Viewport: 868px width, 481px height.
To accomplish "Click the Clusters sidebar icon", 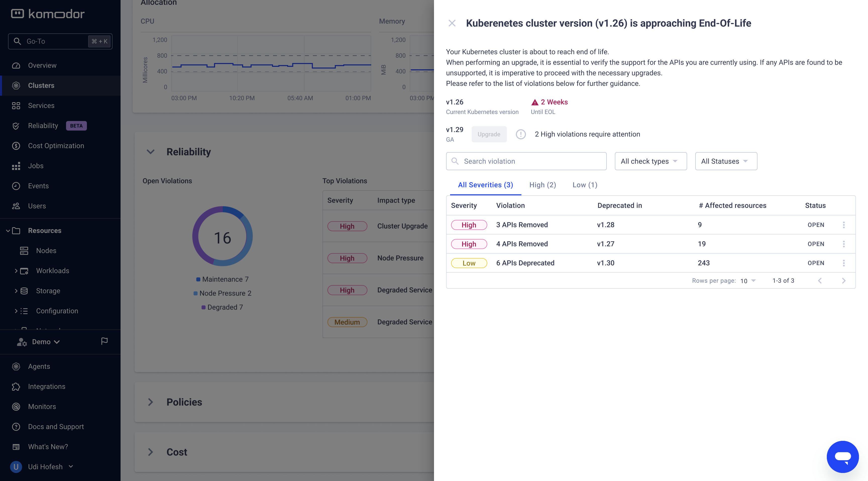I will [x=16, y=85].
